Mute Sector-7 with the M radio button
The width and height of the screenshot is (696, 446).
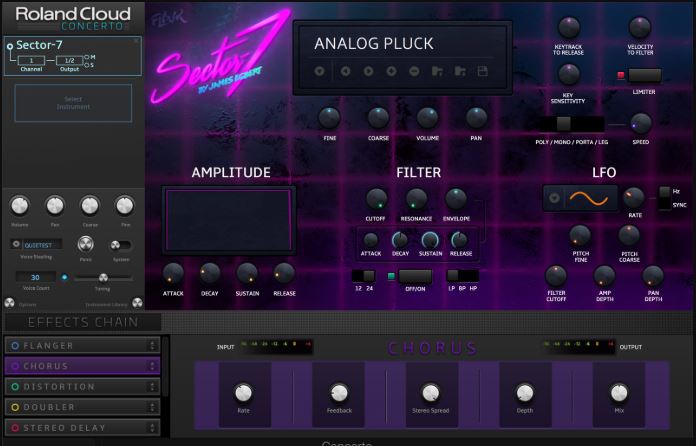pyautogui.click(x=87, y=57)
